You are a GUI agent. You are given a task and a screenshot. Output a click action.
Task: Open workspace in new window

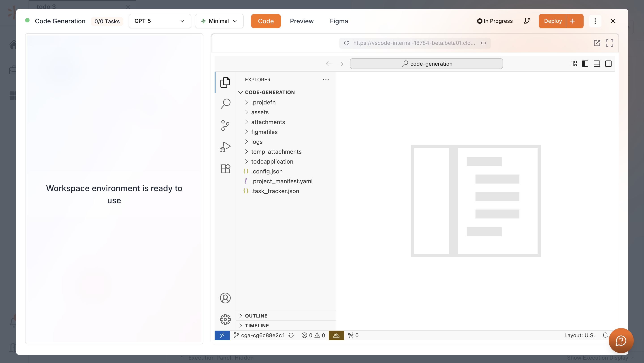click(x=597, y=43)
